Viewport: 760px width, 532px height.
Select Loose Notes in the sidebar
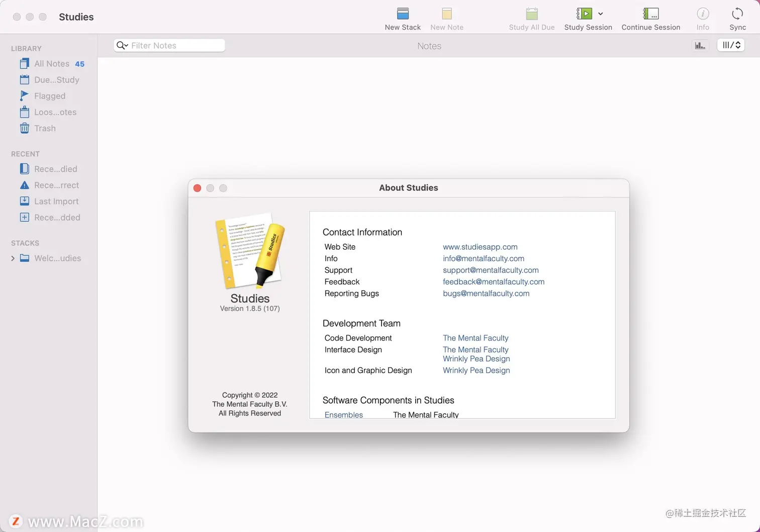coord(49,112)
